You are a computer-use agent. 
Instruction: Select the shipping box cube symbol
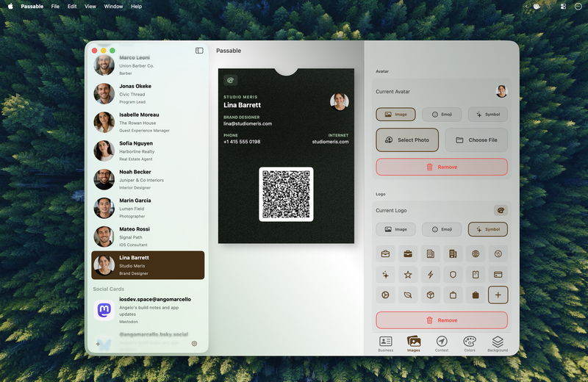pyautogui.click(x=430, y=295)
